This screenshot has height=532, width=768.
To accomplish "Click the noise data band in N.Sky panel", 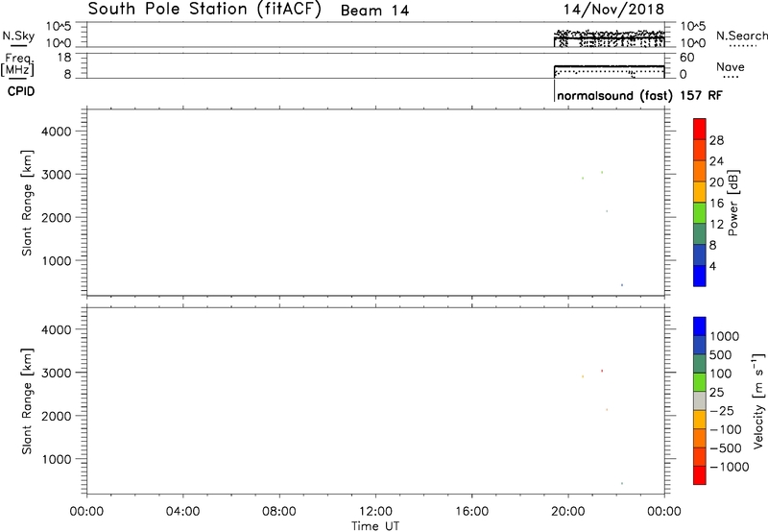I will pos(610,36).
